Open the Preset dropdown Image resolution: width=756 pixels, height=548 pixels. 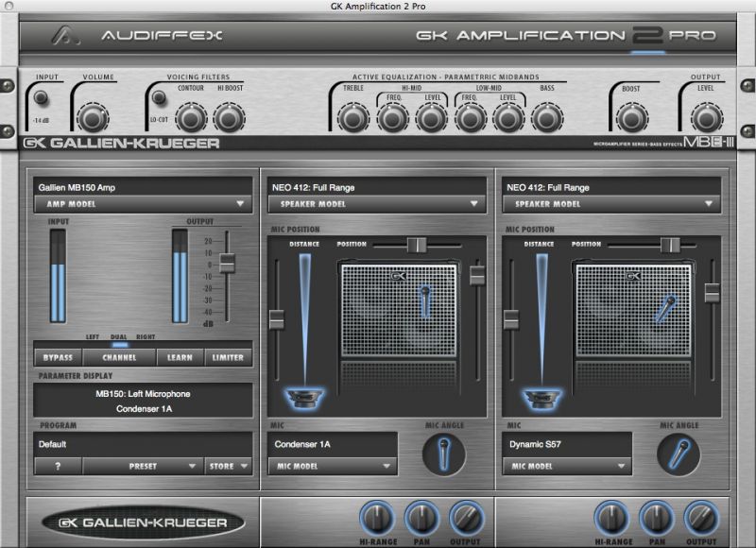143,466
